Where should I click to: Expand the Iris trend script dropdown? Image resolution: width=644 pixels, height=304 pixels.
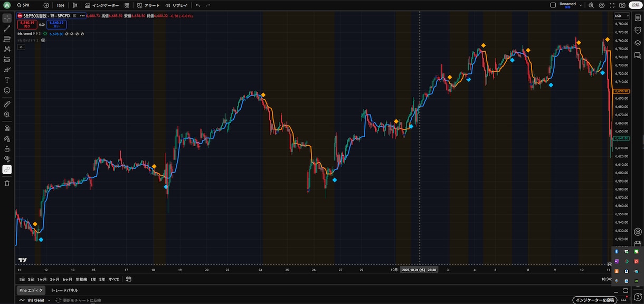coord(49,300)
